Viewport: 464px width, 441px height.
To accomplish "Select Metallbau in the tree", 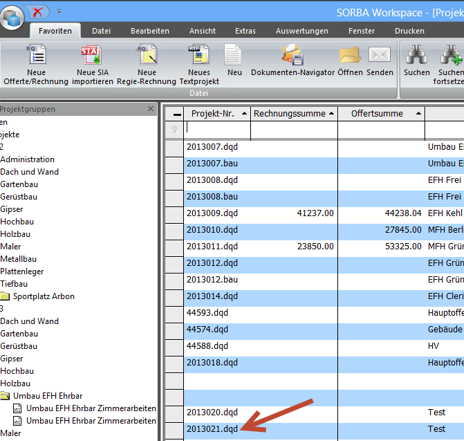I will (18, 259).
